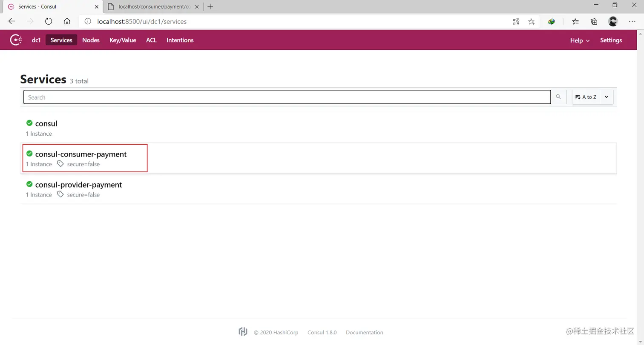The image size is (644, 345).
Task: Click the tag icon on consul-consumer-payment row
Action: 60,164
